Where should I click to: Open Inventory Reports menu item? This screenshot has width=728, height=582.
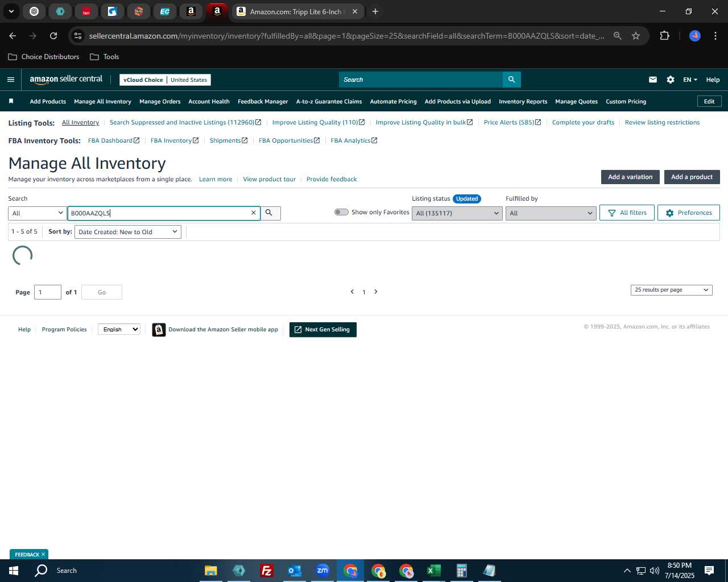(x=523, y=102)
